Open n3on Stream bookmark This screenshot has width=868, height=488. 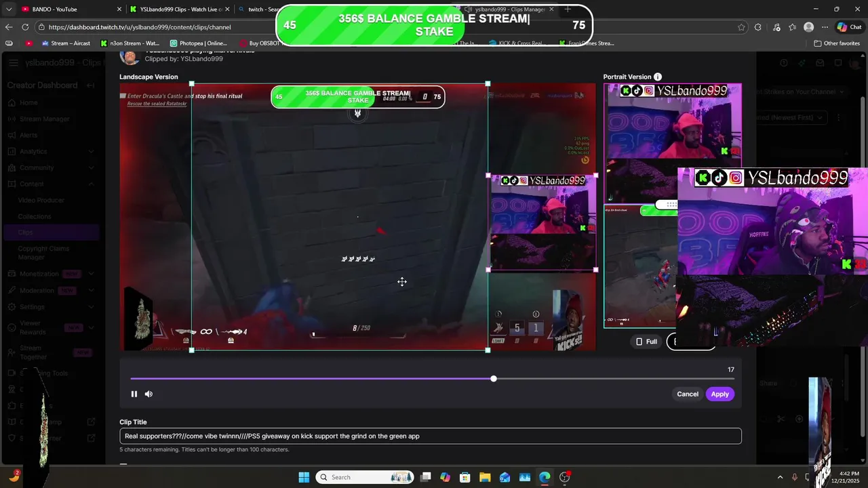[x=130, y=43]
